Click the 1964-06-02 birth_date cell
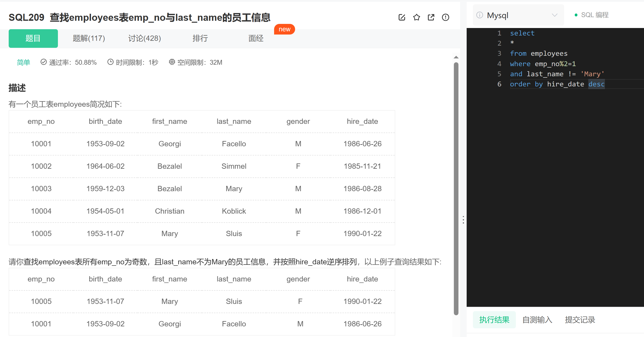Viewport: 644px width, 337px height. pyautogui.click(x=105, y=166)
